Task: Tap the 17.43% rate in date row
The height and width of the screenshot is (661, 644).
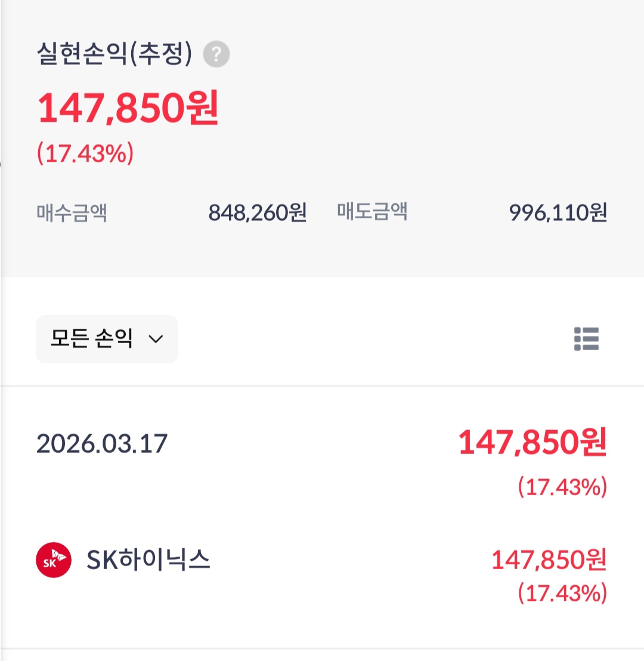Action: tap(563, 487)
